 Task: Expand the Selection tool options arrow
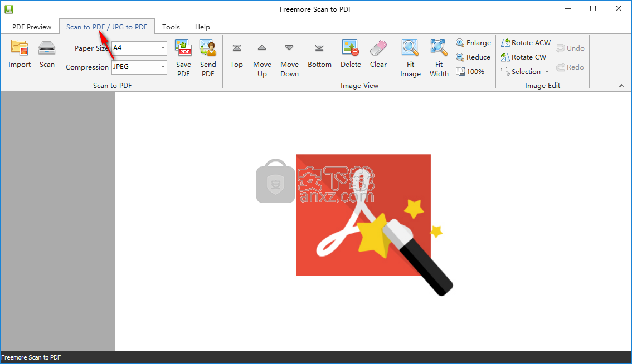[547, 72]
